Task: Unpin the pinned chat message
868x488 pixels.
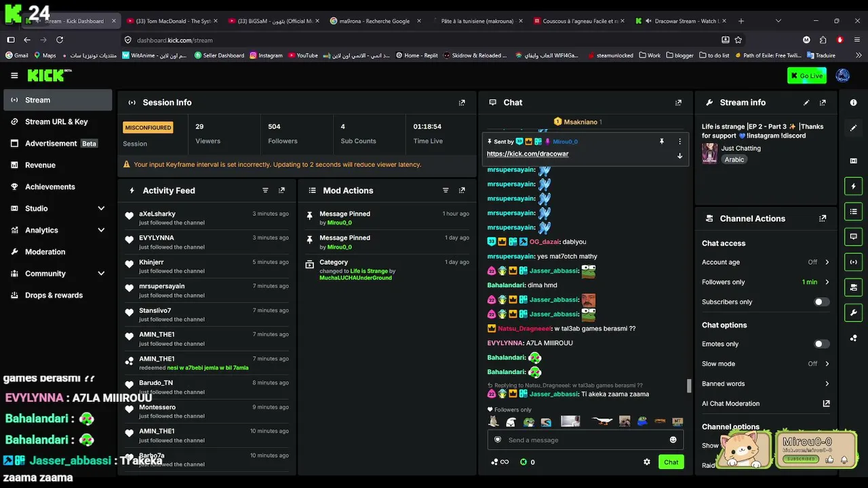Action: point(661,142)
